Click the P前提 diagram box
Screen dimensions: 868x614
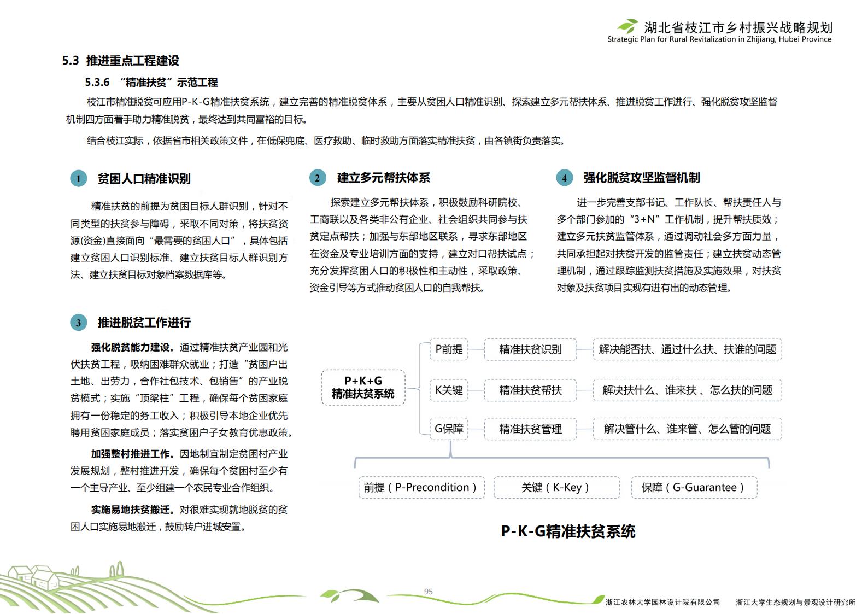(x=449, y=349)
